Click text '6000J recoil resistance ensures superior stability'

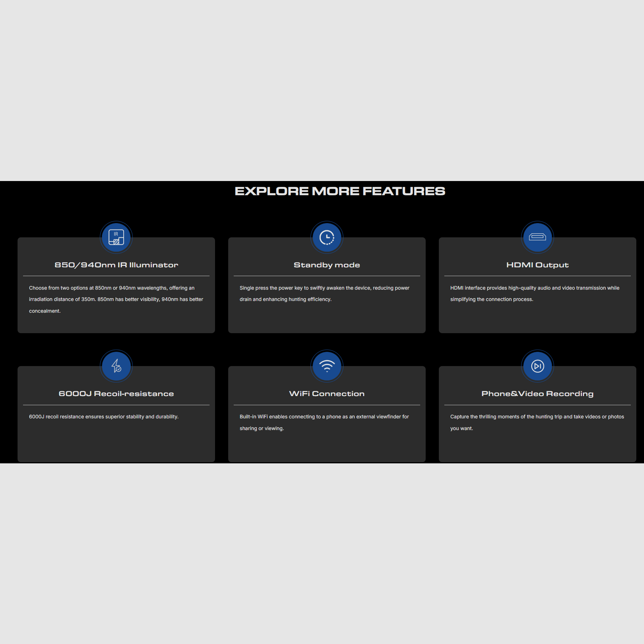coord(87,417)
